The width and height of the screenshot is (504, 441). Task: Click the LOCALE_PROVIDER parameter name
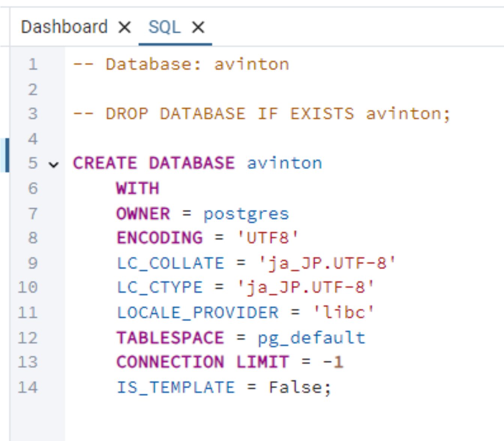pos(198,313)
